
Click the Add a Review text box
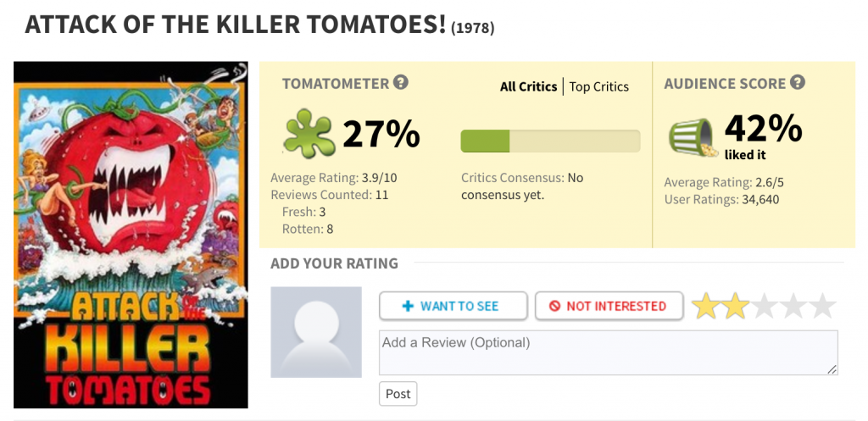(608, 352)
